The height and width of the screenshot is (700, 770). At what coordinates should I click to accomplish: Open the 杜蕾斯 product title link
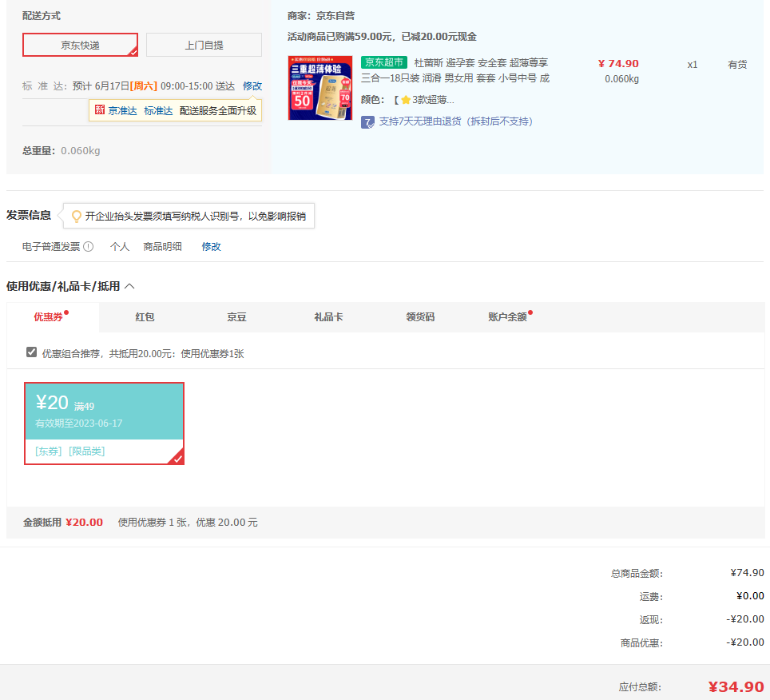click(455, 70)
